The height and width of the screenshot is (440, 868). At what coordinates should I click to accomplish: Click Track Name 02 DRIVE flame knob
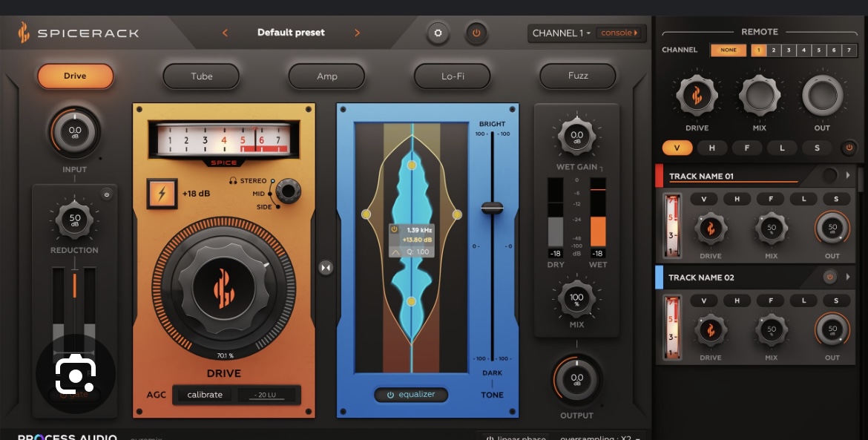[711, 330]
